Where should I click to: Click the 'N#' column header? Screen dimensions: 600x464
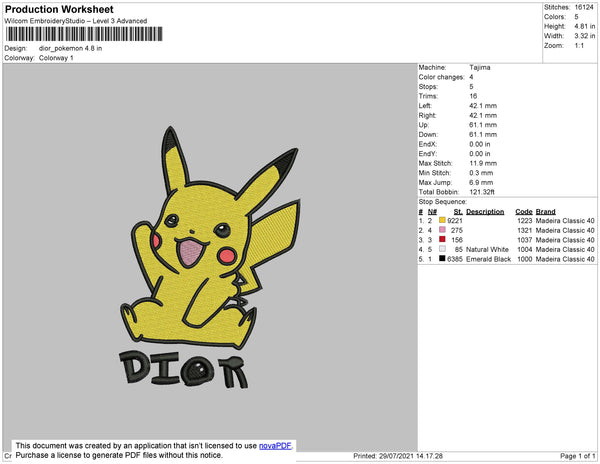pyautogui.click(x=432, y=212)
